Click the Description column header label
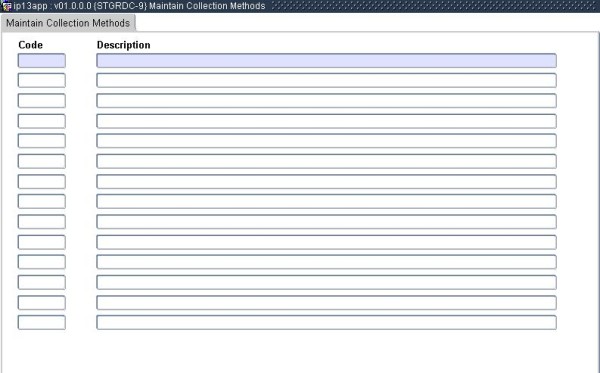 click(124, 45)
